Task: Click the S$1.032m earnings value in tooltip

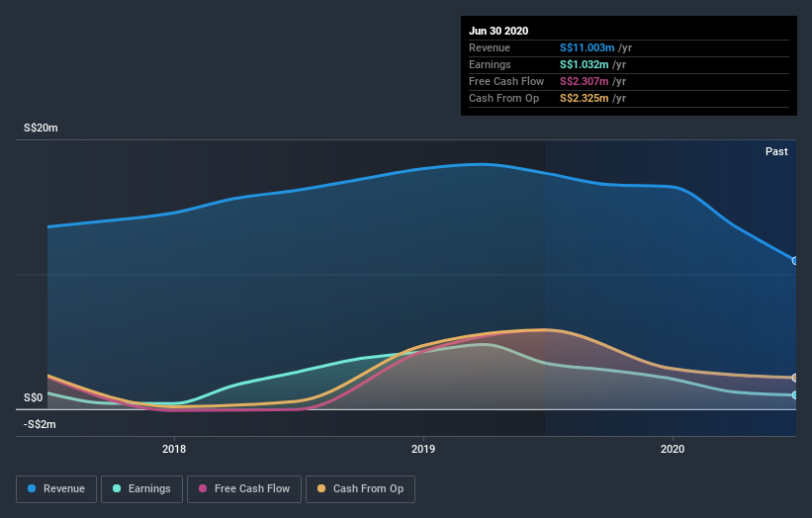Action: (584, 64)
